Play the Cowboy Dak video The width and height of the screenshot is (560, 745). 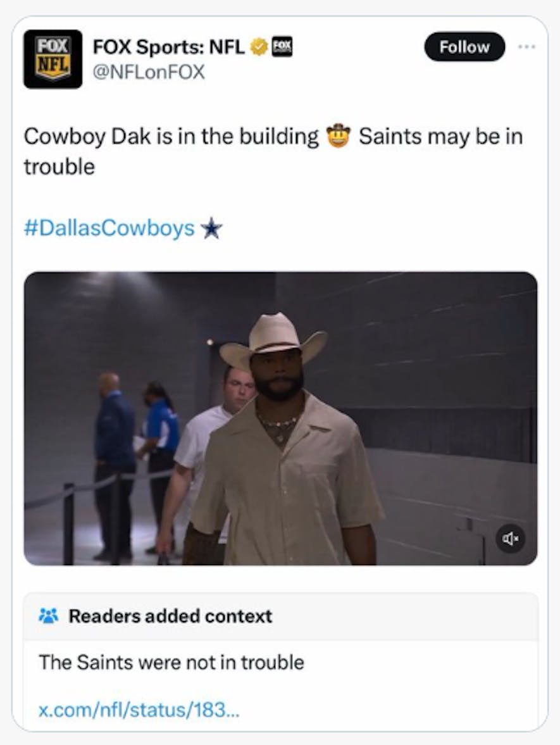click(x=281, y=418)
